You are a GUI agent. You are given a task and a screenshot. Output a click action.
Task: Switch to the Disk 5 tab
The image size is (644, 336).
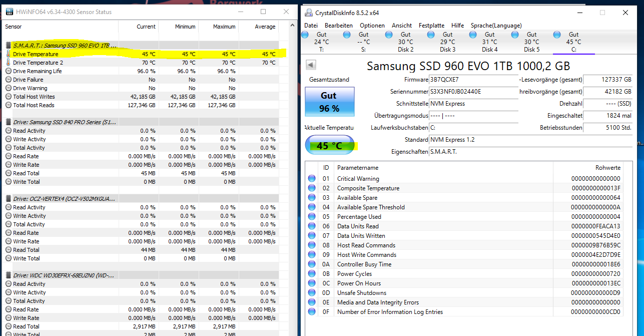pyautogui.click(x=531, y=42)
